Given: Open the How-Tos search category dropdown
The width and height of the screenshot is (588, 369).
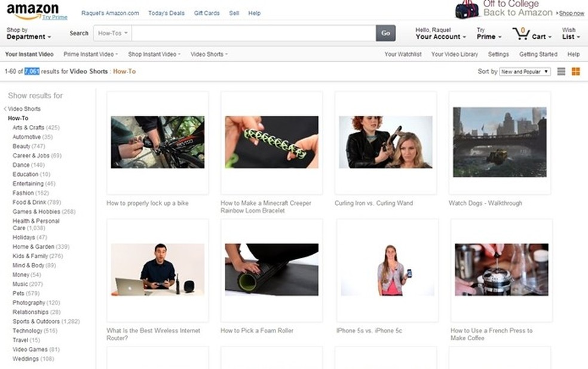Looking at the screenshot, I should coord(112,33).
